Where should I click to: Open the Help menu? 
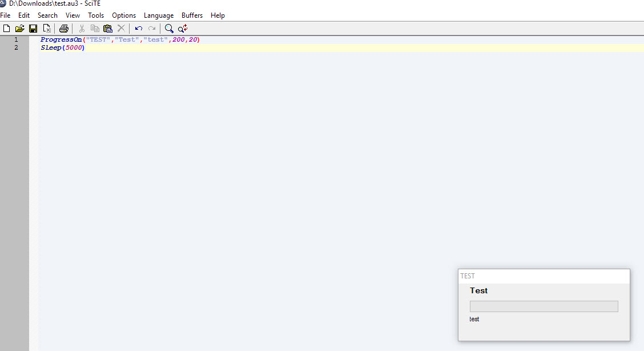pyautogui.click(x=218, y=15)
